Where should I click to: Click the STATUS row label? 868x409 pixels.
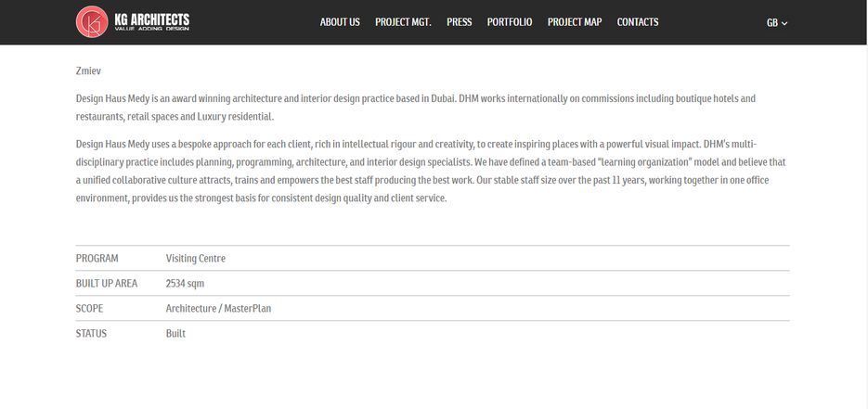tap(91, 333)
